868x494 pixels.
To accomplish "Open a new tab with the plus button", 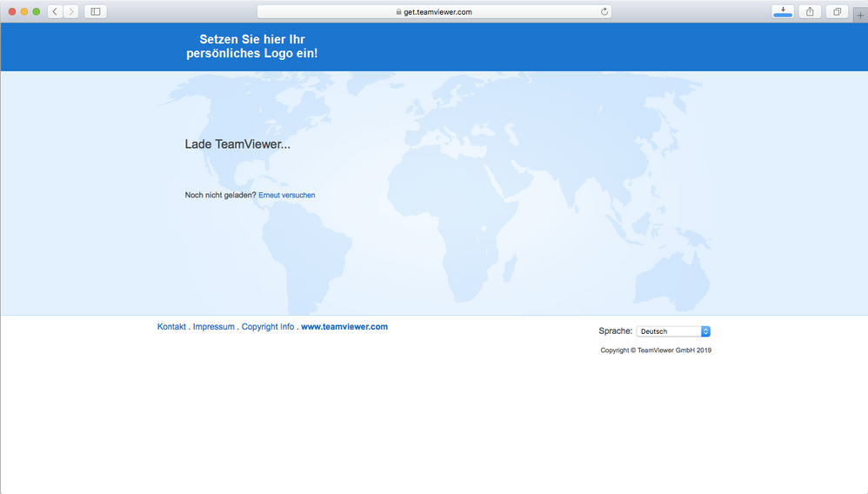I will pyautogui.click(x=860, y=15).
